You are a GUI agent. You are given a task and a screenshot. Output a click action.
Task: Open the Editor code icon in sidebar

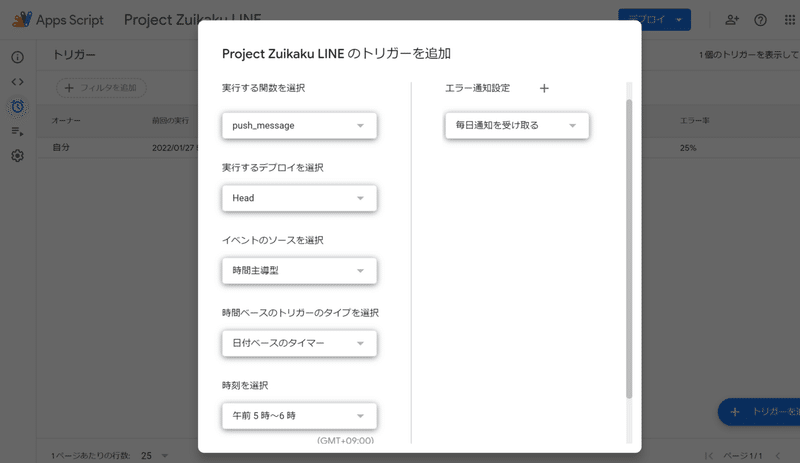[x=17, y=82]
